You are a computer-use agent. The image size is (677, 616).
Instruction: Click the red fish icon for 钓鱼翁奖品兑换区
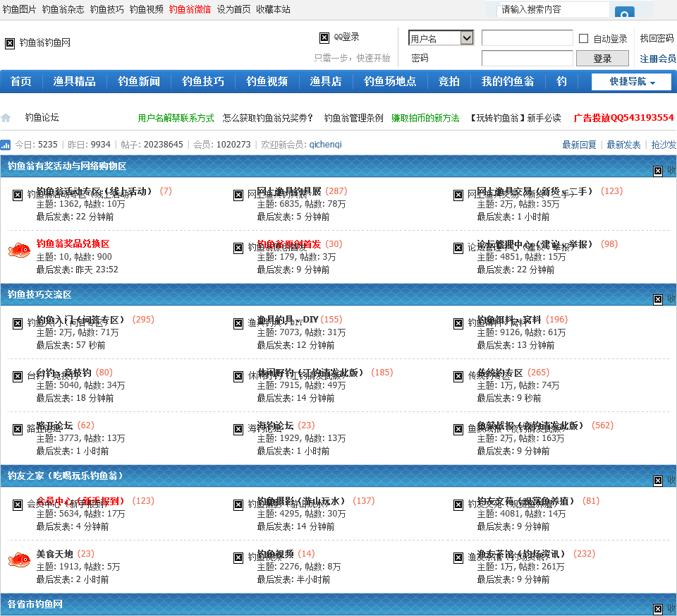[20, 250]
